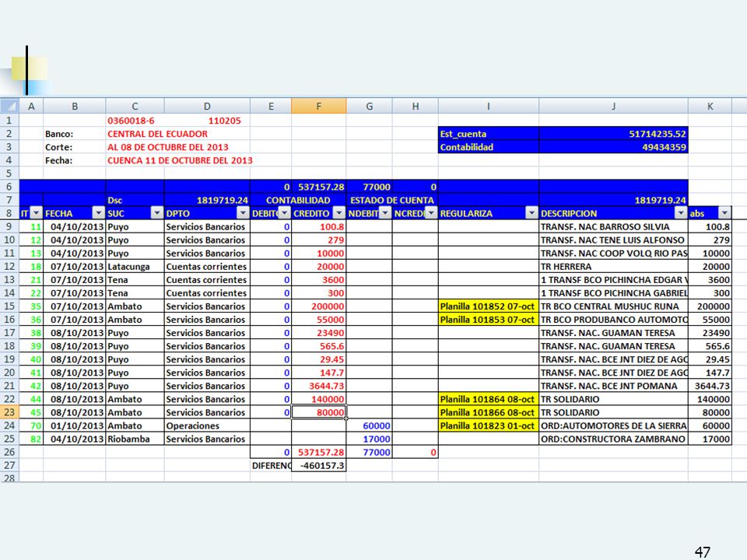
Task: Click the TRANSF. NAC. BCE JNT POMANA cell
Action: pos(614,386)
